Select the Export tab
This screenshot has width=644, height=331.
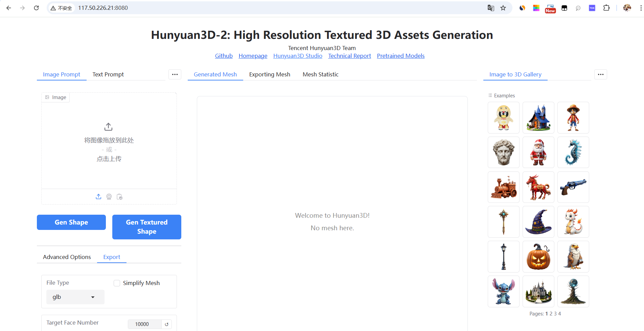pyautogui.click(x=112, y=257)
